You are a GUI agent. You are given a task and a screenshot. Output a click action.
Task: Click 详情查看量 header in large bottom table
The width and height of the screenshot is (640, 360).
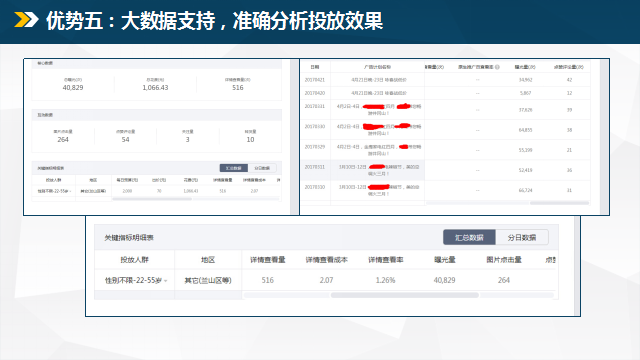[268, 260]
